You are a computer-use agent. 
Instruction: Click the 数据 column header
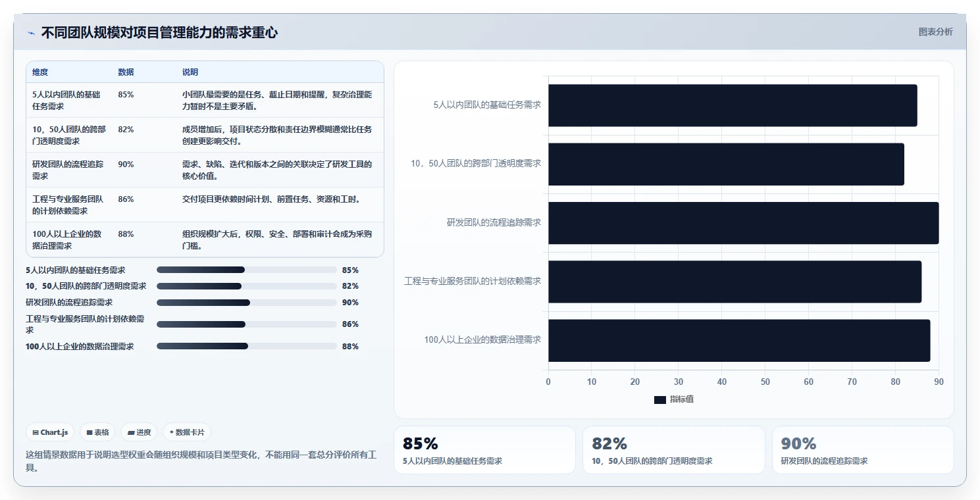pos(126,72)
